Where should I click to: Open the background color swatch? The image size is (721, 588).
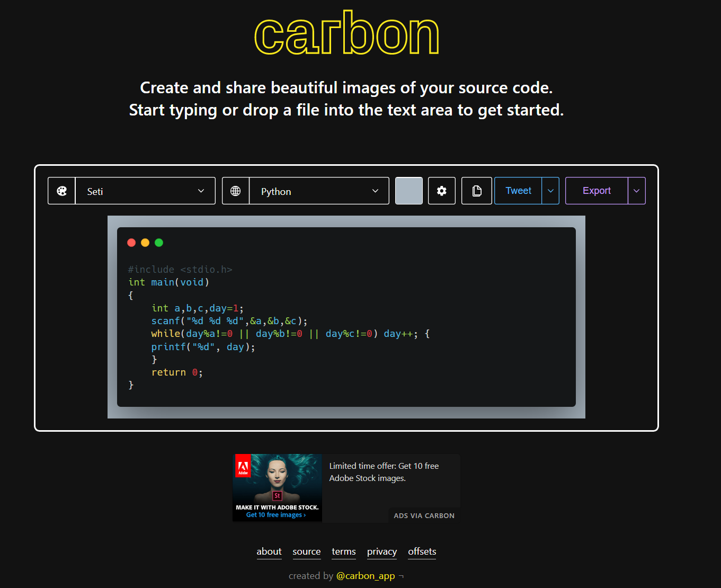click(x=409, y=191)
